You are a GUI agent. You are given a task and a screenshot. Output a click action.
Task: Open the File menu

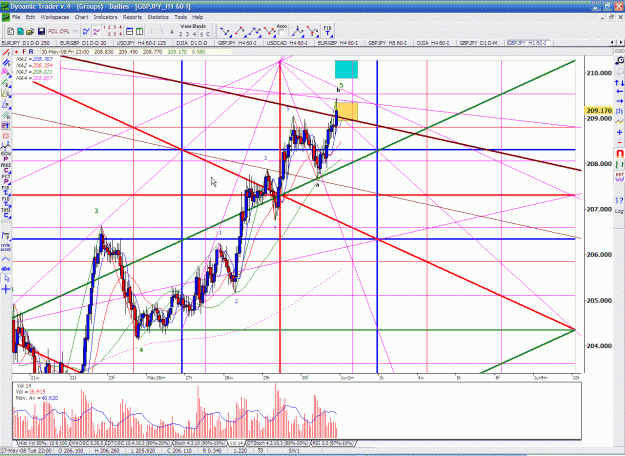(16, 17)
